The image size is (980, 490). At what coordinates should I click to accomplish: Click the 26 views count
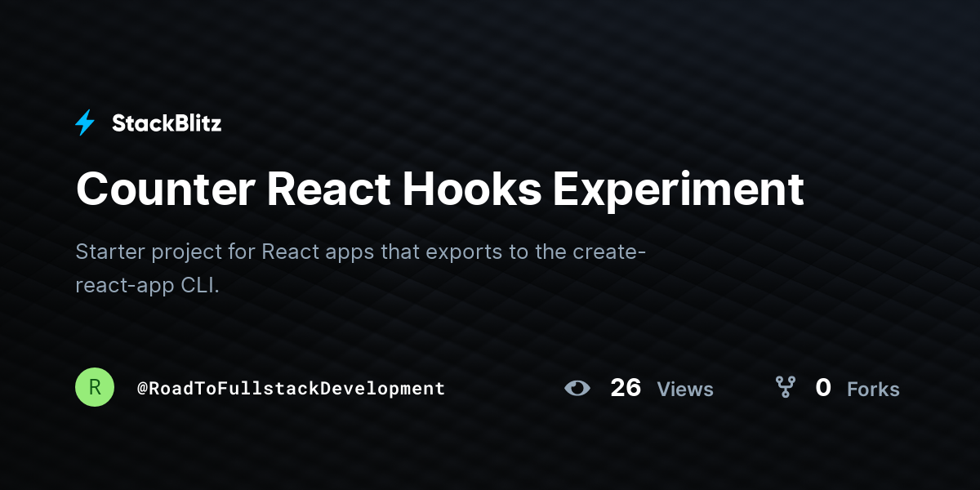pos(626,388)
